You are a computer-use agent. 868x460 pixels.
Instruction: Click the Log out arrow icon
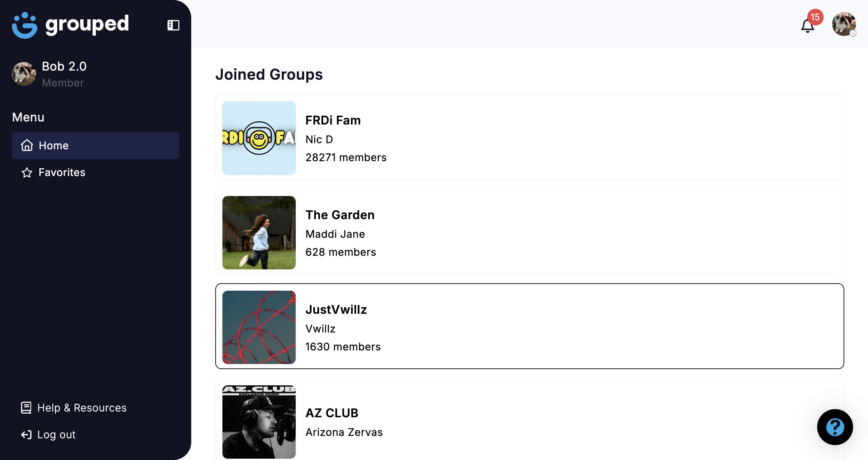click(x=26, y=435)
